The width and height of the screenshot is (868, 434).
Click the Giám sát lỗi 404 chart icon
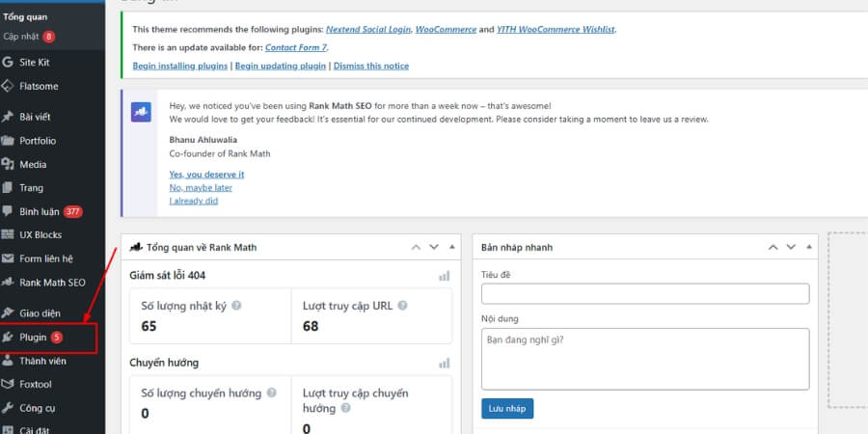[444, 276]
